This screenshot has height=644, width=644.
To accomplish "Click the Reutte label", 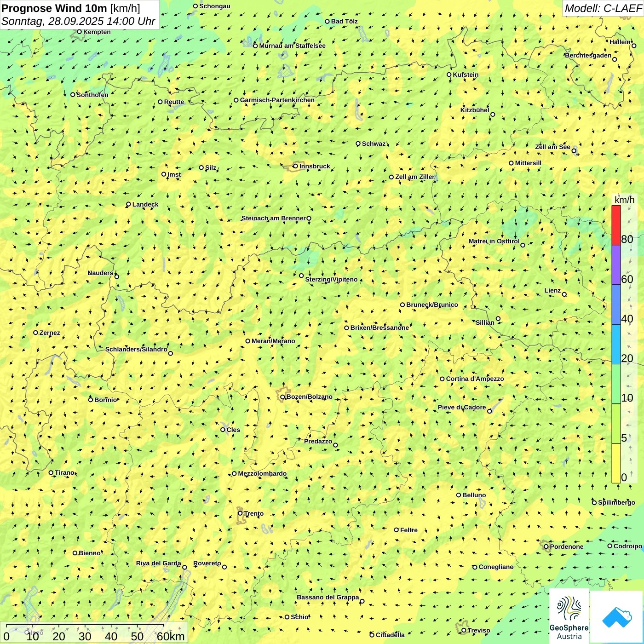I will (174, 102).
